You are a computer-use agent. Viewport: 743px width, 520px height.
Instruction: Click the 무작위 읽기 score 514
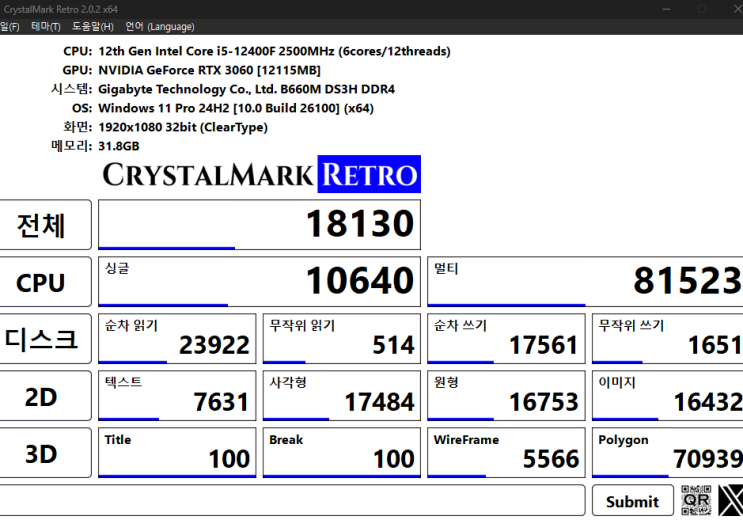342,339
